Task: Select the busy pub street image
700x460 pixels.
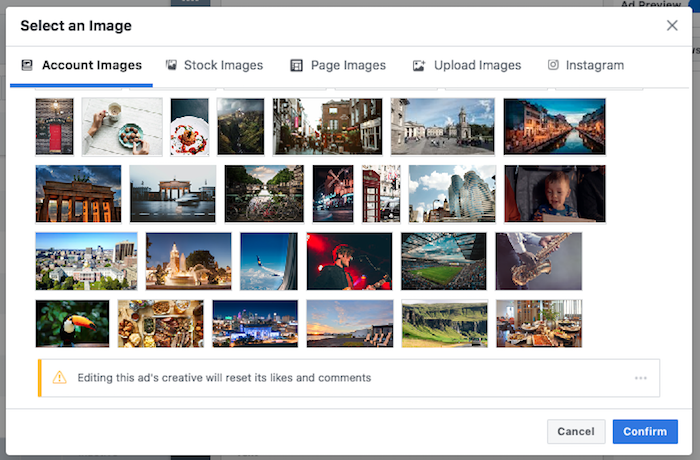Action: [328, 126]
